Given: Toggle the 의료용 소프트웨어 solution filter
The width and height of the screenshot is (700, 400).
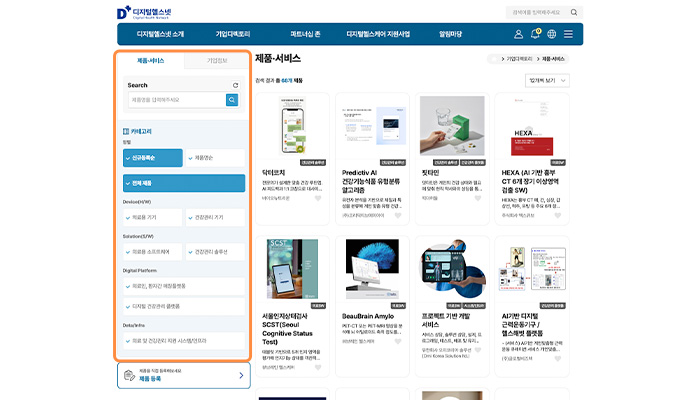Looking at the screenshot, I should (x=153, y=252).
